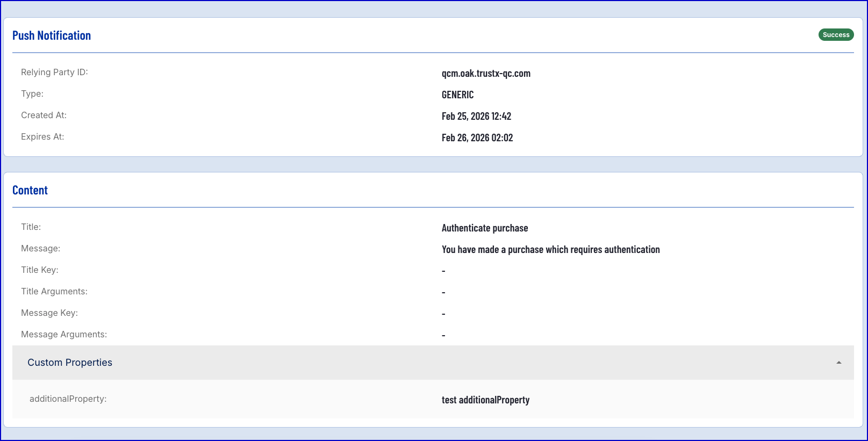Click the purchase authentication message text
Viewport: 868px width, 441px height.
tap(550, 250)
